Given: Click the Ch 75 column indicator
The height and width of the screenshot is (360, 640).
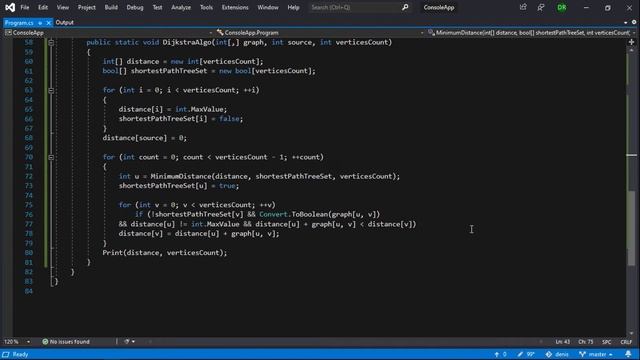Looking at the screenshot, I should [x=586, y=342].
